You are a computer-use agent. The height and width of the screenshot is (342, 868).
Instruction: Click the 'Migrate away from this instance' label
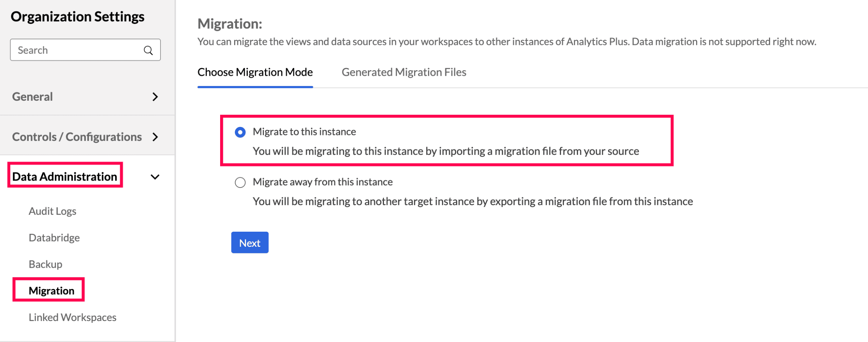[x=322, y=182]
